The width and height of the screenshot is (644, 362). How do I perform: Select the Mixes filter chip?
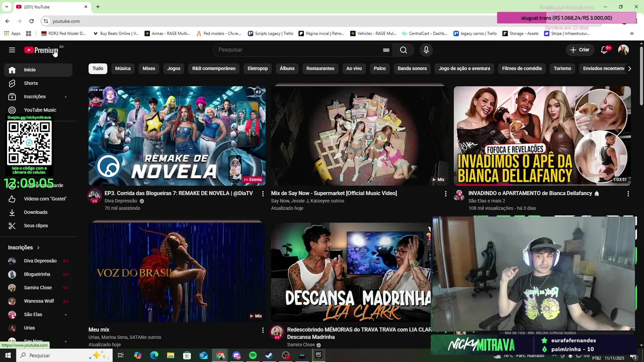149,68
